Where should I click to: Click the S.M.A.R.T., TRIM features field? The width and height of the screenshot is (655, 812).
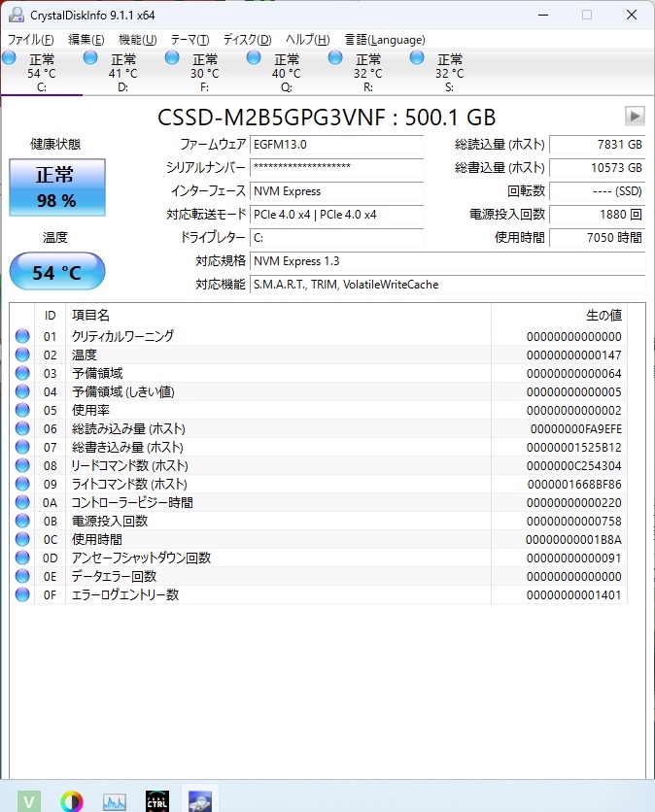(x=448, y=285)
